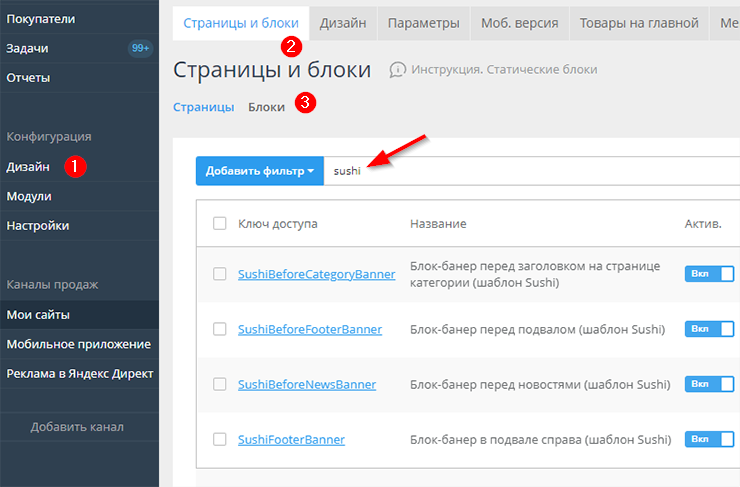Check the SushiBeforeNewsBanner row checkbox
740x487 pixels.
pyautogui.click(x=220, y=384)
